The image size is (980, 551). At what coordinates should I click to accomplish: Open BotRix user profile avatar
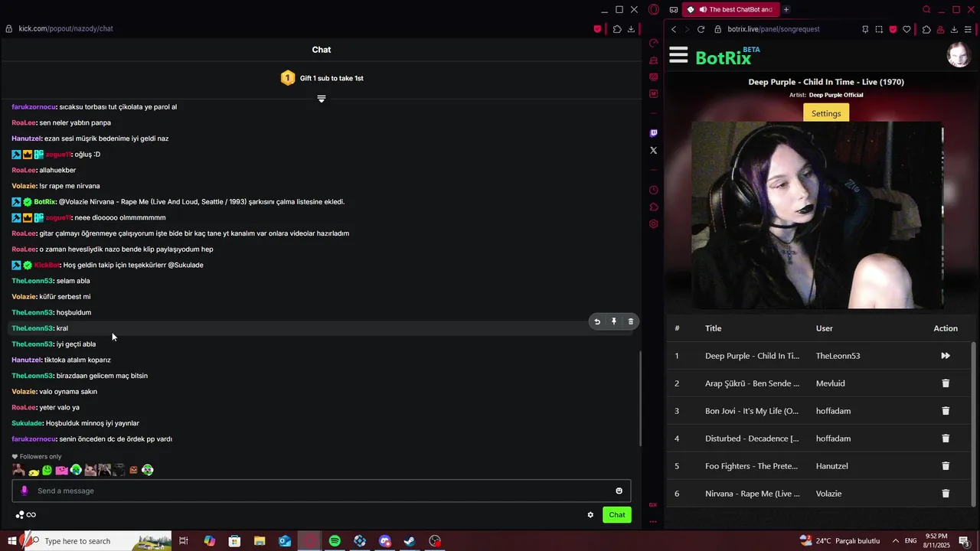959,55
